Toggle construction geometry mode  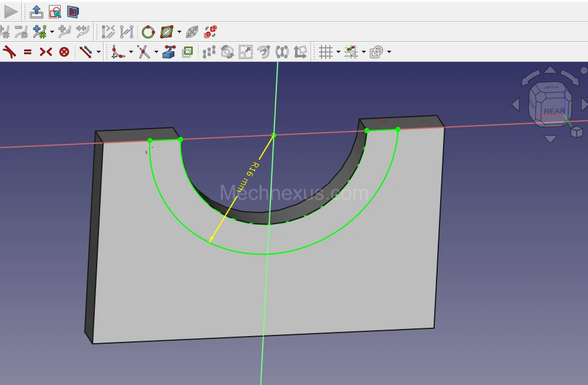[209, 52]
